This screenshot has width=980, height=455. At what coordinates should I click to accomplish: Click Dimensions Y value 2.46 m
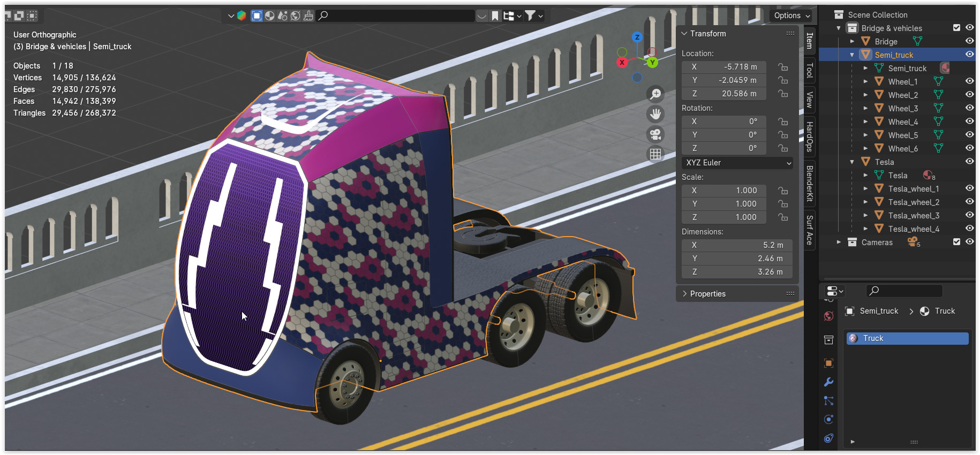coord(737,259)
